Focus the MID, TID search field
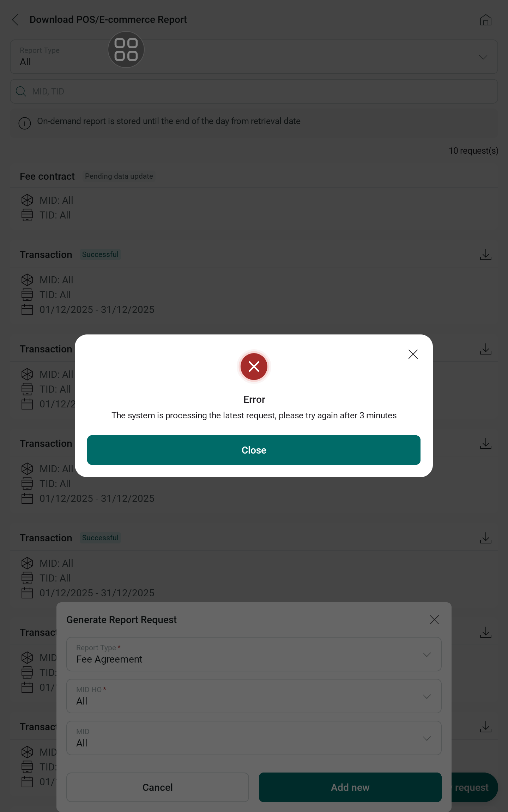The width and height of the screenshot is (508, 812). 254,91
